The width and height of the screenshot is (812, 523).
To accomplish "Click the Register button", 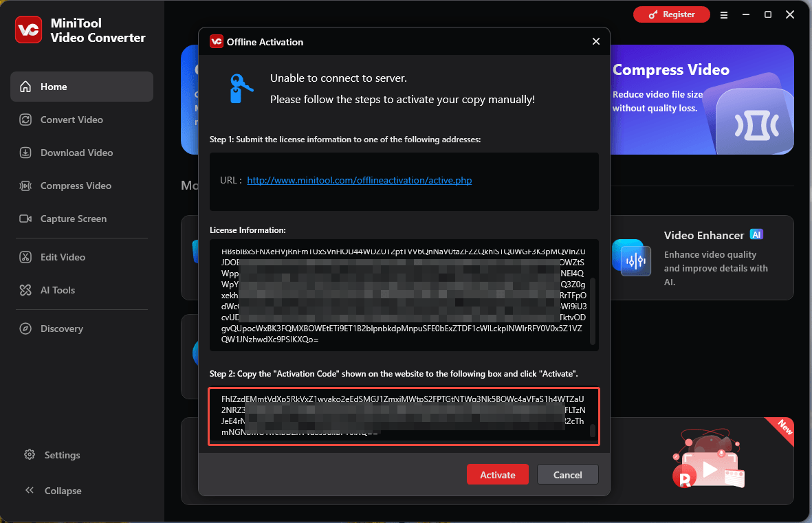I will click(671, 14).
